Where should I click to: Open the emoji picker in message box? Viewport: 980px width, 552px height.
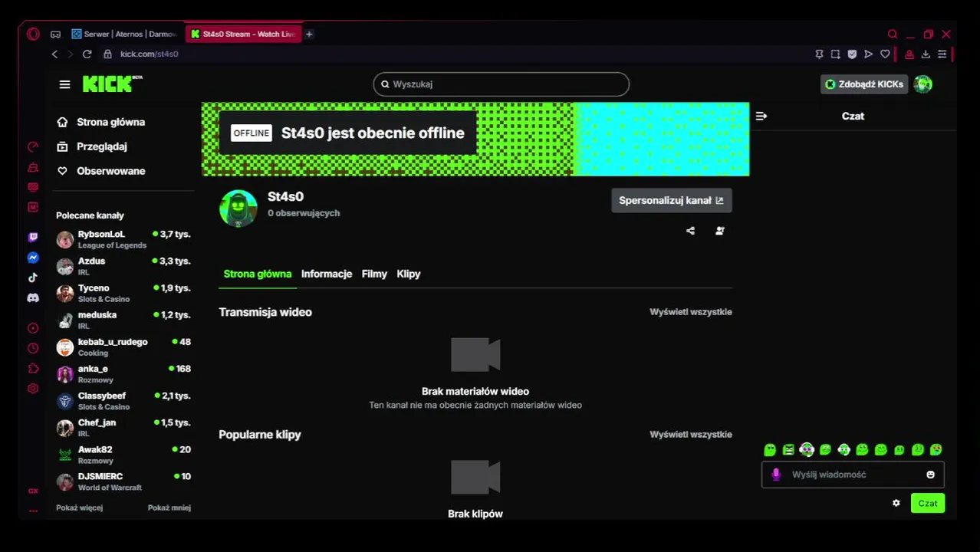click(x=930, y=475)
